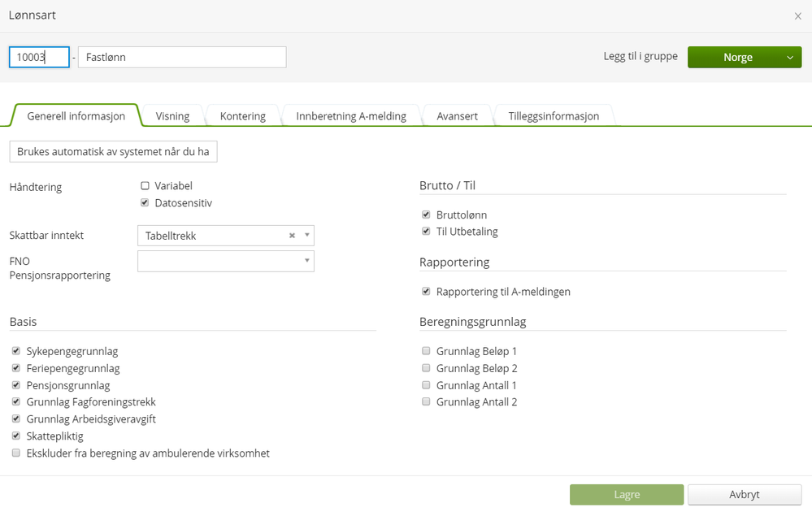
Task: Click the Avbryt button
Action: (744, 495)
